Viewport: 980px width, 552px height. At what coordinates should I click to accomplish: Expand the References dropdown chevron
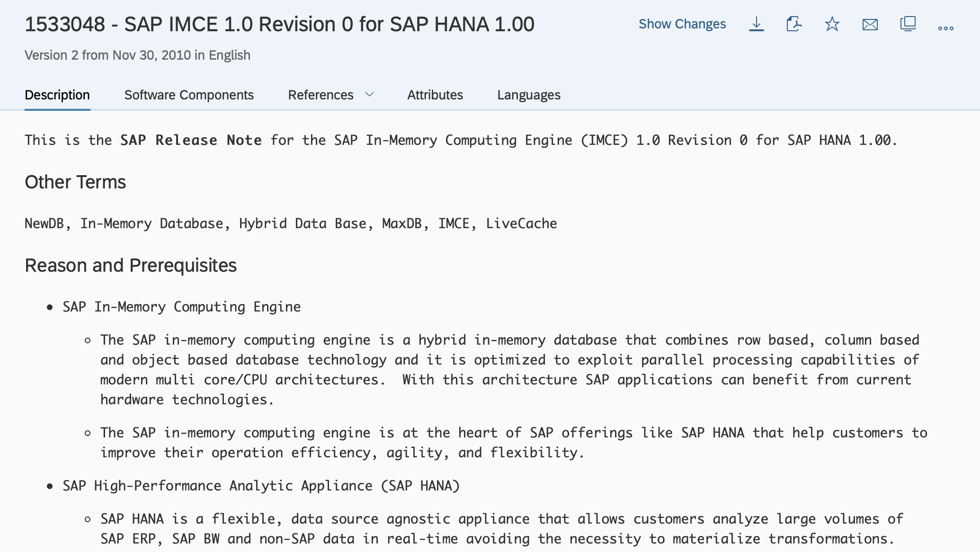coord(369,95)
